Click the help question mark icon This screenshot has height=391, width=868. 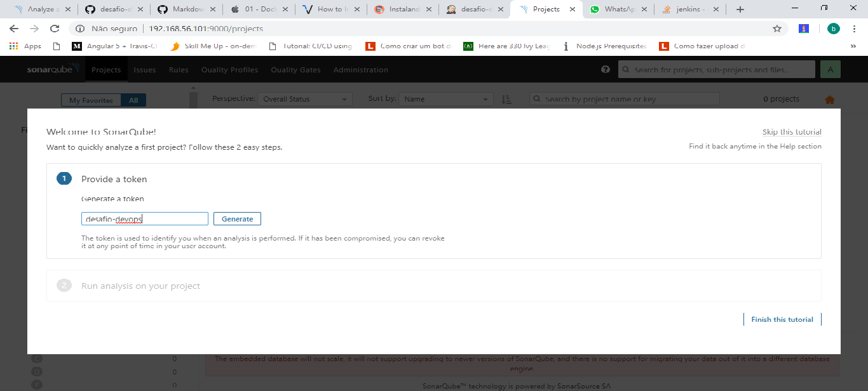coord(606,70)
